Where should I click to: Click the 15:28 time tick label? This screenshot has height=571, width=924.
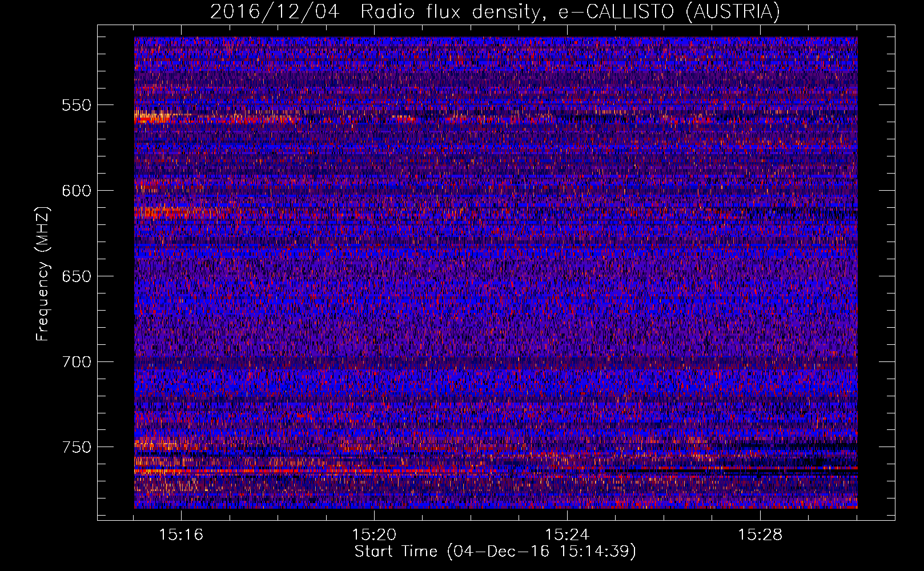pos(760,535)
